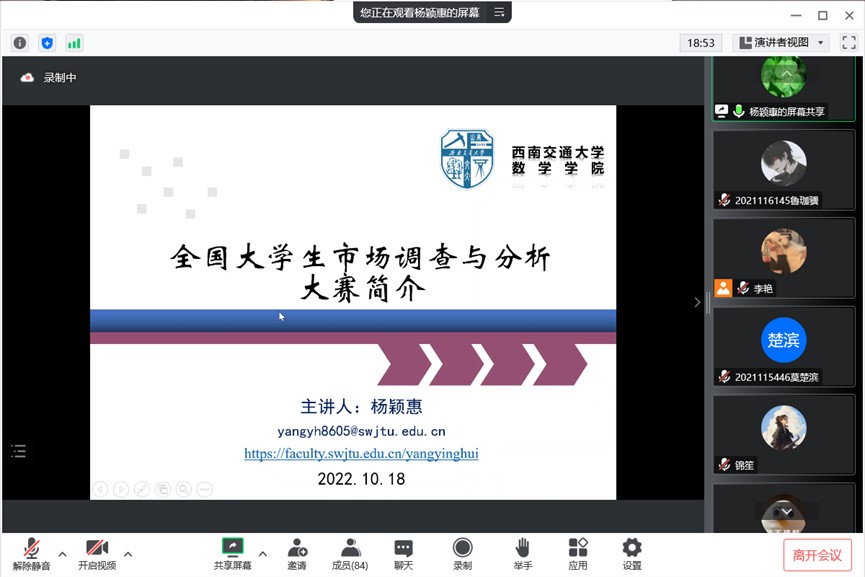
Task: Select 李艳's video thumbnail
Action: click(x=783, y=257)
